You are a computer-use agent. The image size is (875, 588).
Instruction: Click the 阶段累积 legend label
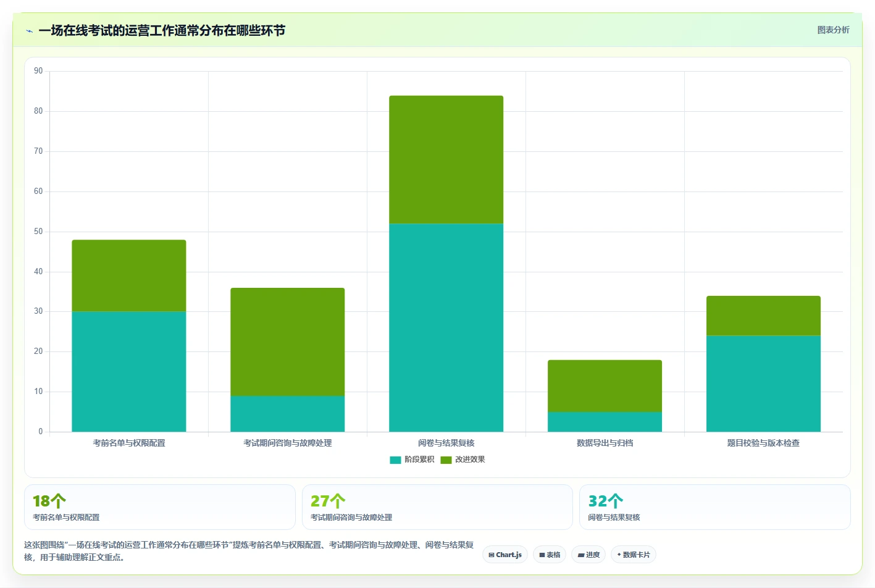point(419,460)
